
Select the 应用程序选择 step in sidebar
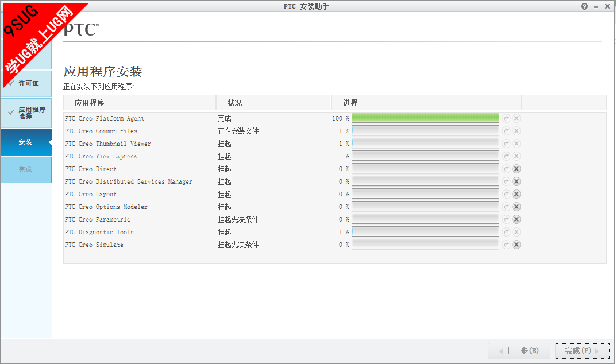click(x=26, y=113)
